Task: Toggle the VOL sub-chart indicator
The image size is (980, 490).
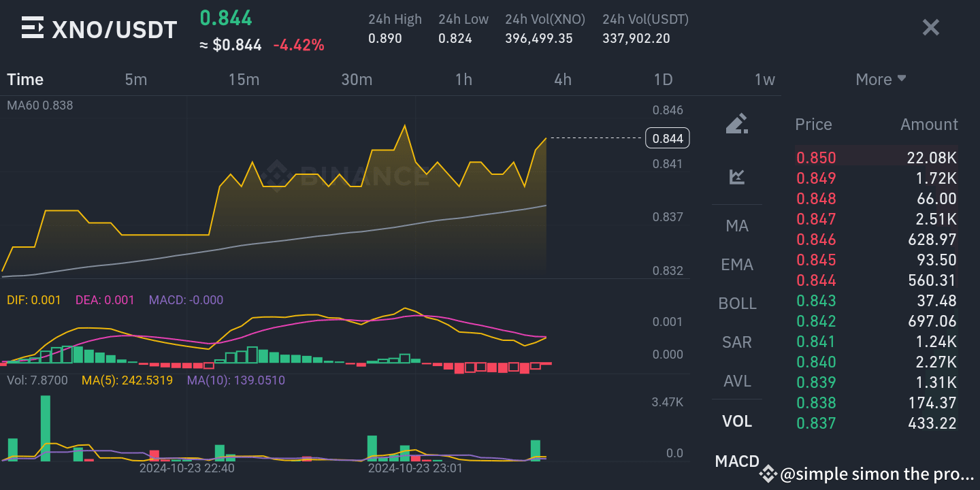Action: [737, 421]
